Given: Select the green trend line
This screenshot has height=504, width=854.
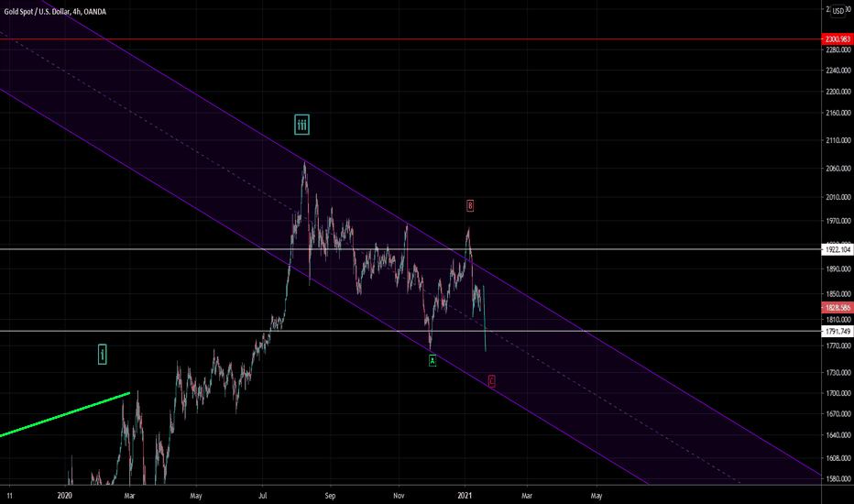Looking at the screenshot, I should click(x=65, y=414).
